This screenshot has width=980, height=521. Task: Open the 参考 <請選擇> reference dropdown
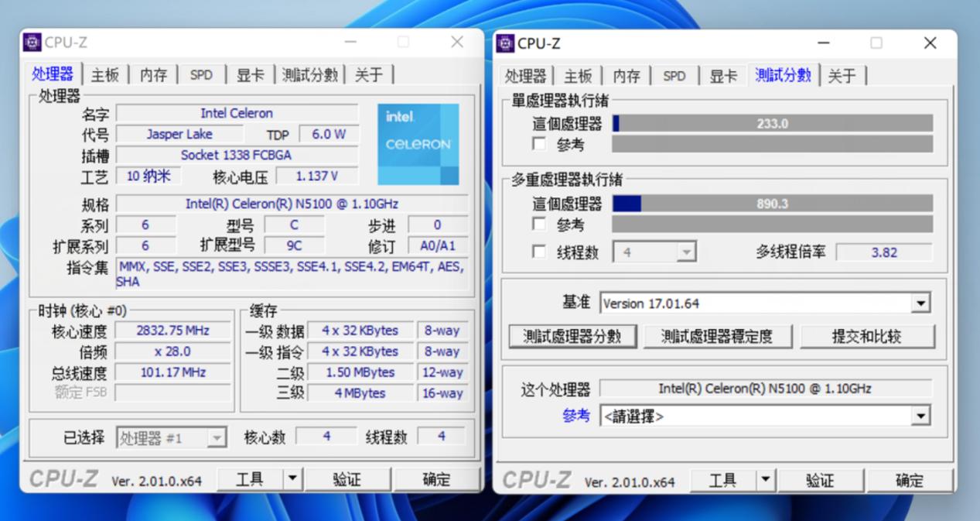[x=921, y=416]
